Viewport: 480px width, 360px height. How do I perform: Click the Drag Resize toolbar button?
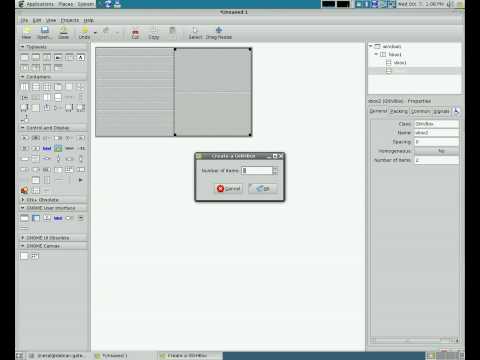click(219, 34)
